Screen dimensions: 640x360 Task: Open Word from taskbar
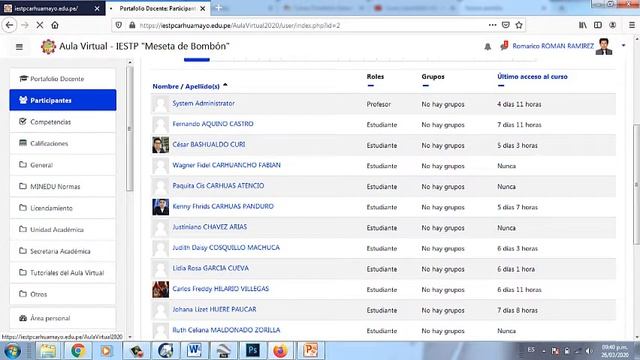(195, 351)
